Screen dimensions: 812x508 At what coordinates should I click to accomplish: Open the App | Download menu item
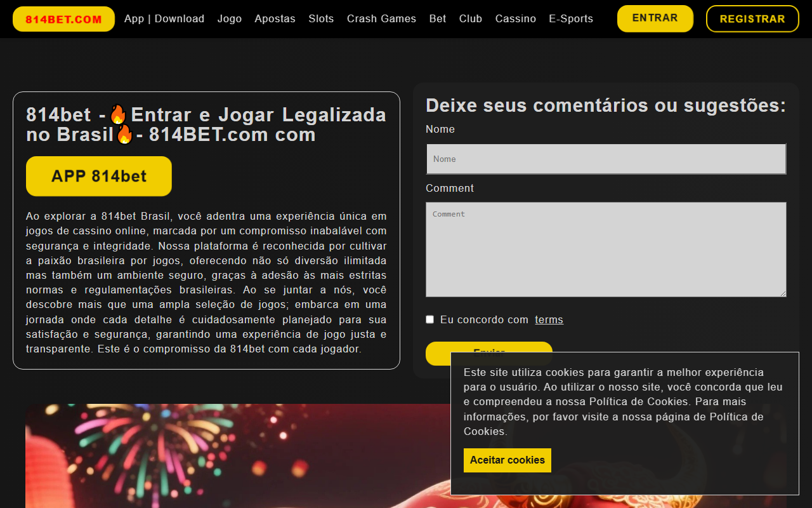coord(164,19)
